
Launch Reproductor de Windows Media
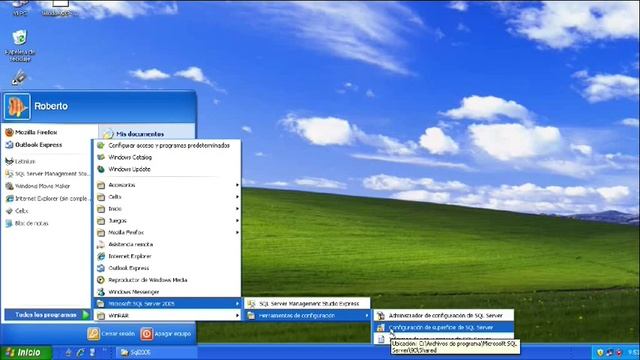(x=167, y=280)
